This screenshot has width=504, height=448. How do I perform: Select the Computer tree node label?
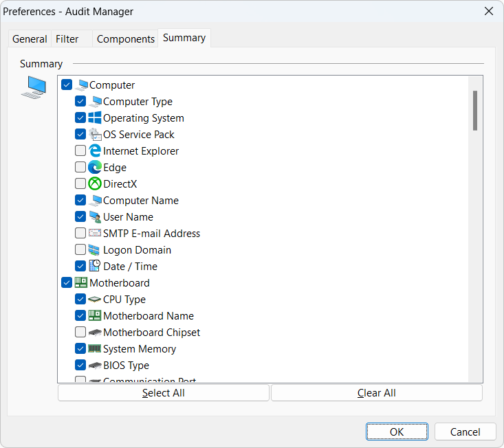point(112,85)
